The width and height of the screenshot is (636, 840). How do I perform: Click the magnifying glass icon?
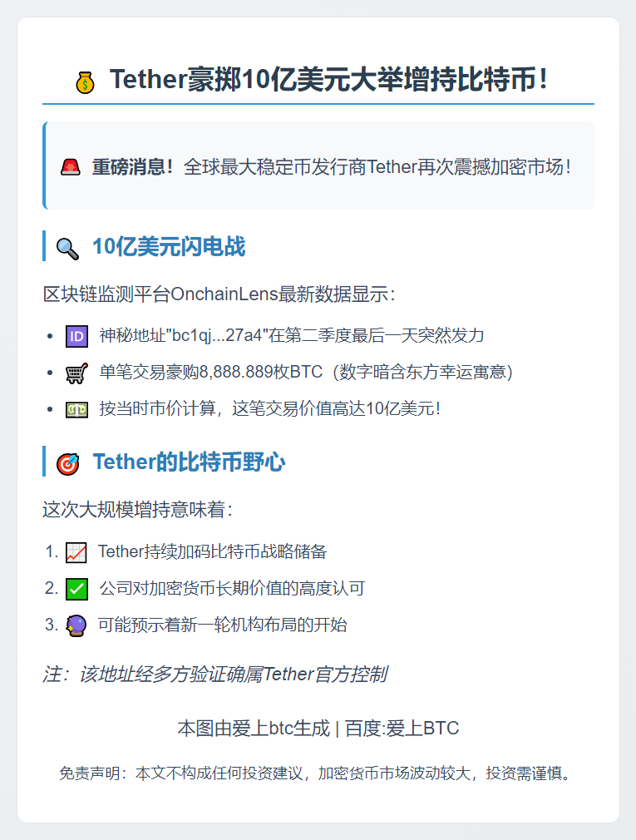pos(67,247)
